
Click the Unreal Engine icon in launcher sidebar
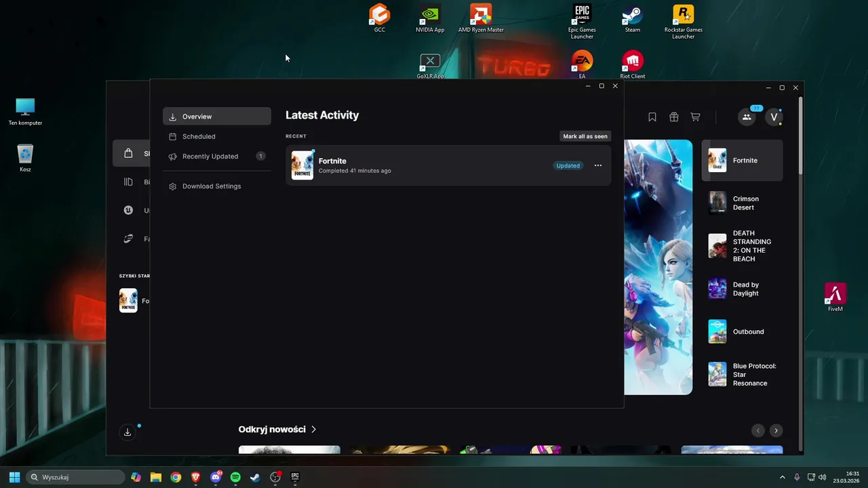[x=128, y=210]
